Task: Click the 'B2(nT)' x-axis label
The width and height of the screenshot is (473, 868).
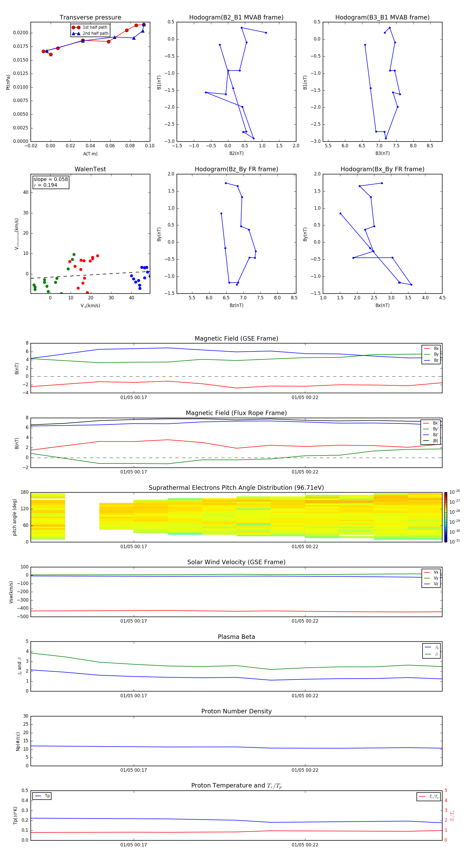Action: pos(236,154)
